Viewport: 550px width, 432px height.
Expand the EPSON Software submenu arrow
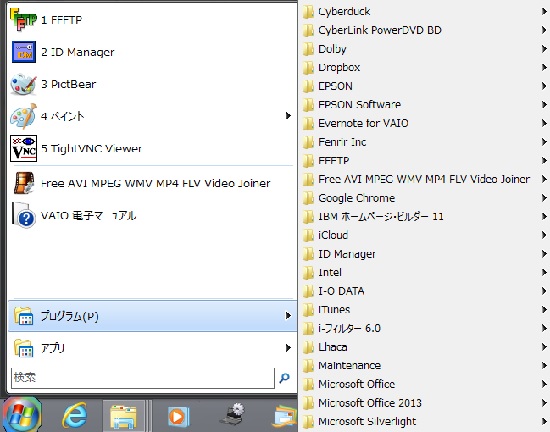click(x=544, y=104)
